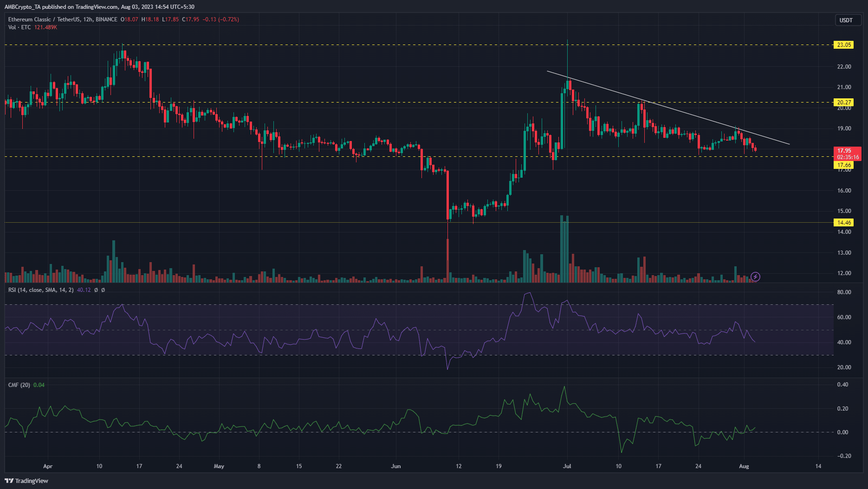
Task: Click the 14.46 yellow price label
Action: [844, 223]
